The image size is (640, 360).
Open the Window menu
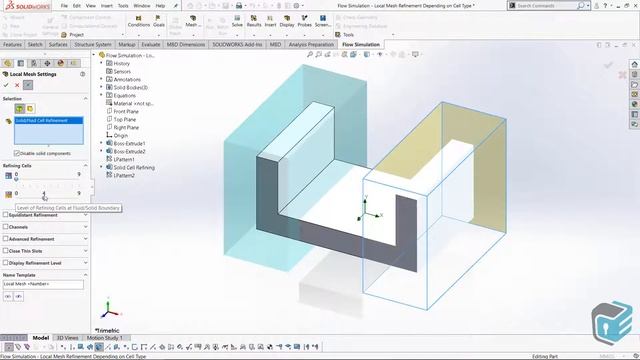tap(142, 6)
